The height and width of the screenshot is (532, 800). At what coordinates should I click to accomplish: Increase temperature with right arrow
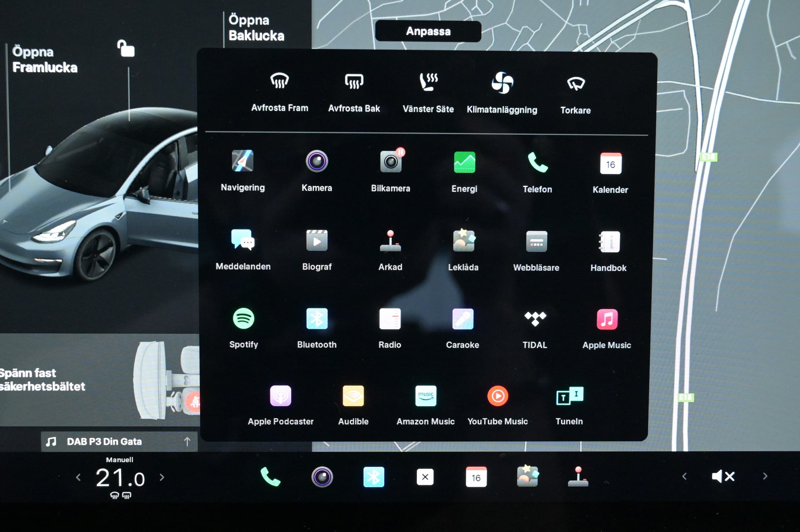click(162, 478)
